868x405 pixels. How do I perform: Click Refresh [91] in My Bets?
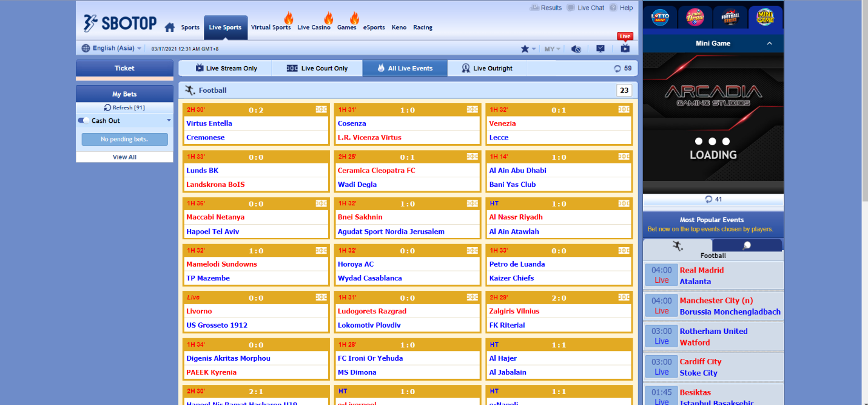point(124,107)
